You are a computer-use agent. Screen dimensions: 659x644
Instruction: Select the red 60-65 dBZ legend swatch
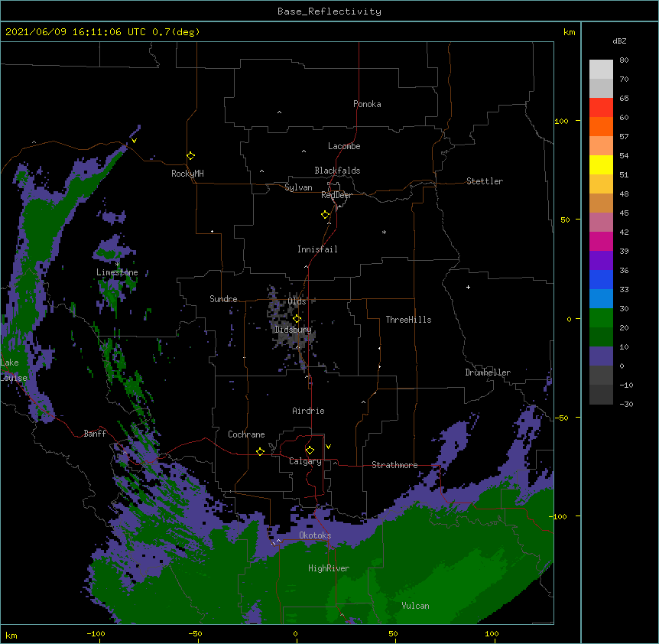pyautogui.click(x=601, y=108)
